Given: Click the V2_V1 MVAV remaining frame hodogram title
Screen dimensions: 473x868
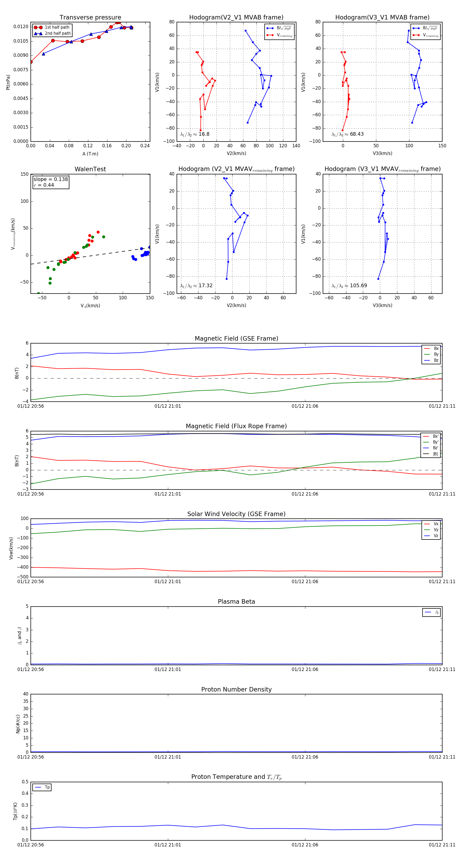Looking at the screenshot, I should pyautogui.click(x=236, y=169).
